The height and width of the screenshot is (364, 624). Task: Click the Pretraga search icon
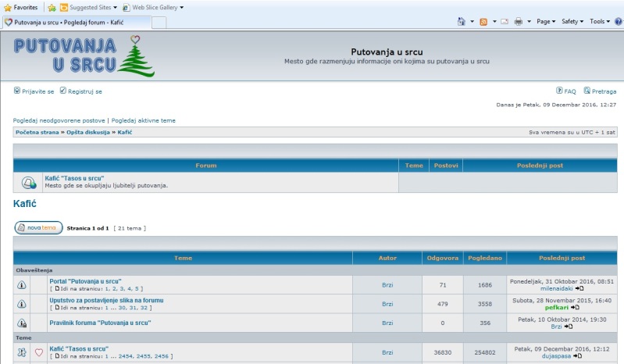coord(587,91)
